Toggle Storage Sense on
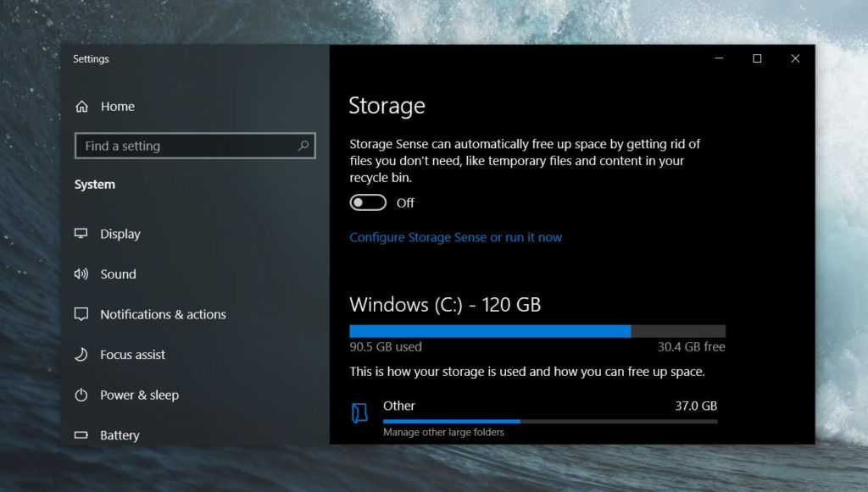The image size is (868, 492). click(367, 202)
